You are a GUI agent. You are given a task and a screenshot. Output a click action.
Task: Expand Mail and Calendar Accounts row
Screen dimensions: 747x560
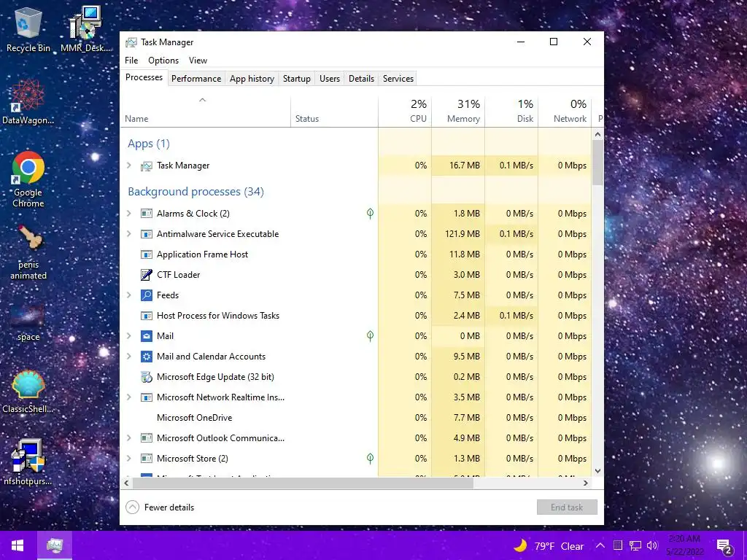pos(128,356)
